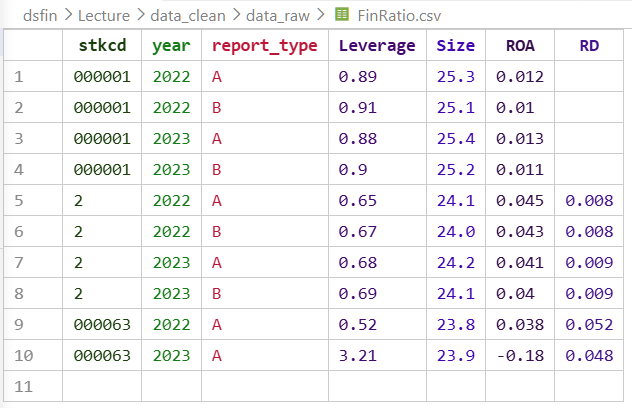This screenshot has height=408, width=632.
Task: Open the data_raw breadcrumb folder
Action: pos(278,15)
